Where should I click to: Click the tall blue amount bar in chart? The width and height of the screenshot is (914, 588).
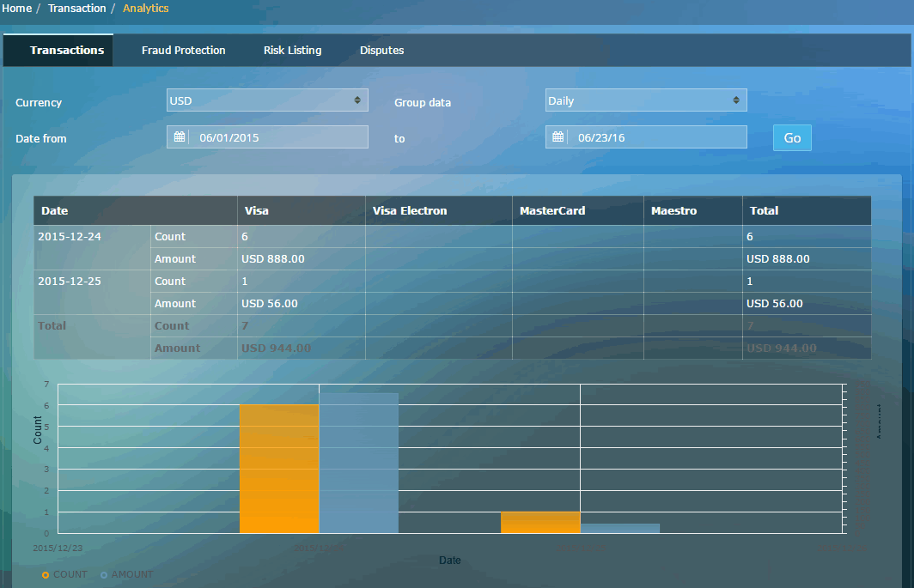pos(358,464)
